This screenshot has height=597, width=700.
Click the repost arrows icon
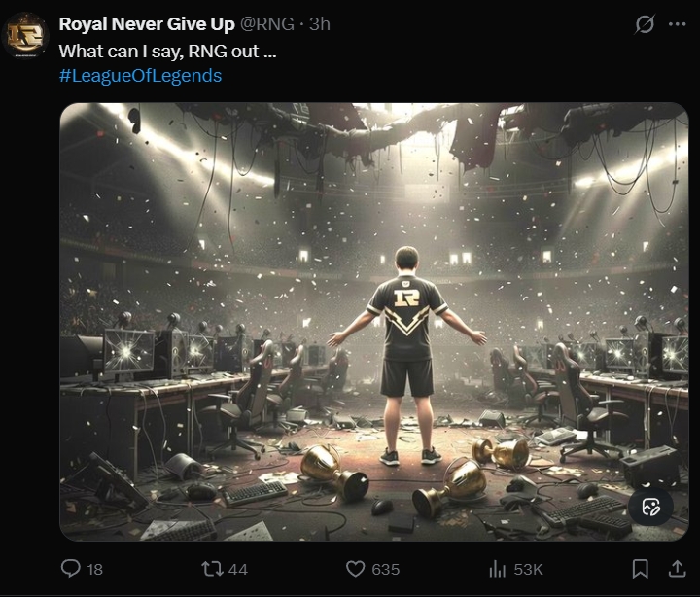(x=210, y=568)
